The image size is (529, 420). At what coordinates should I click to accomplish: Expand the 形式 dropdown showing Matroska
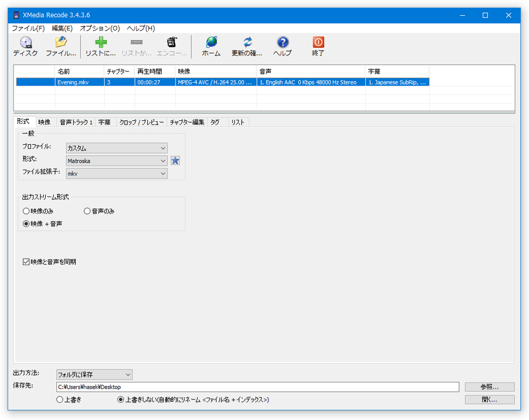pos(117,161)
